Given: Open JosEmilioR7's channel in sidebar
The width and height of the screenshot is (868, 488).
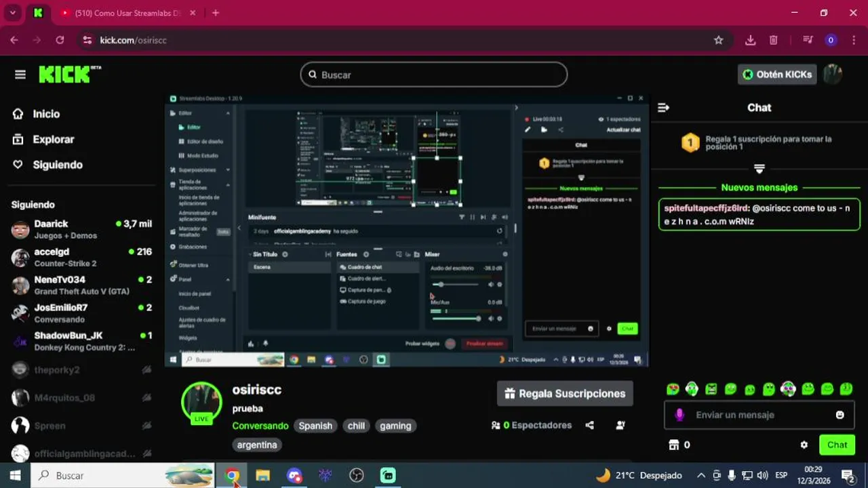Looking at the screenshot, I should [x=81, y=312].
